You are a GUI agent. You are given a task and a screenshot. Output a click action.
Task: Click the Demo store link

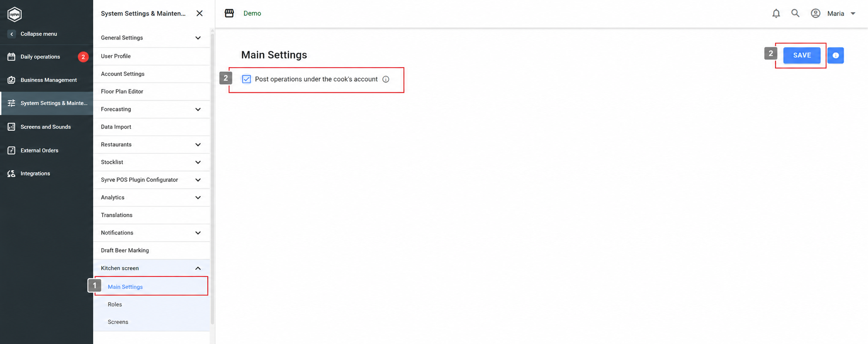click(252, 14)
